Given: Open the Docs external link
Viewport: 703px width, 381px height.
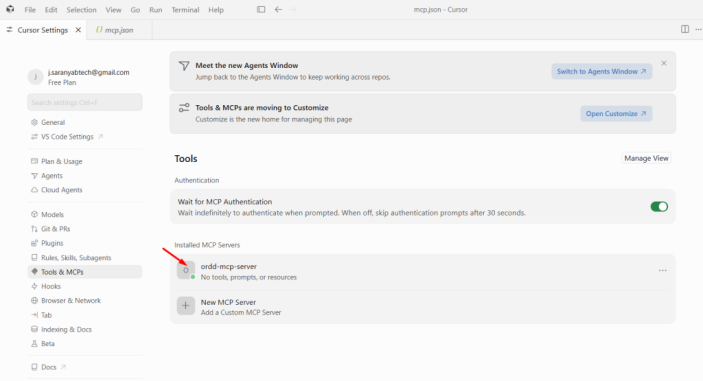Looking at the screenshot, I should (48, 367).
